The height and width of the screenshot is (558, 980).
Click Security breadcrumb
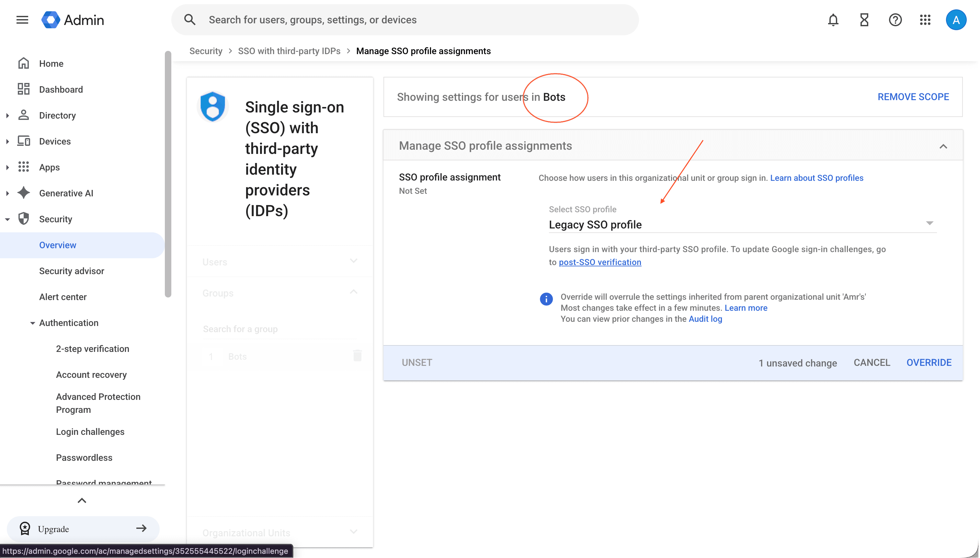pyautogui.click(x=206, y=51)
